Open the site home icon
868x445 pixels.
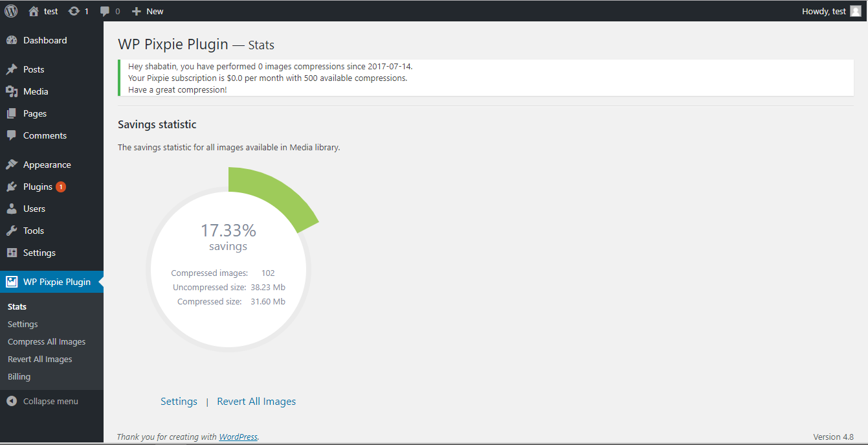[34, 11]
